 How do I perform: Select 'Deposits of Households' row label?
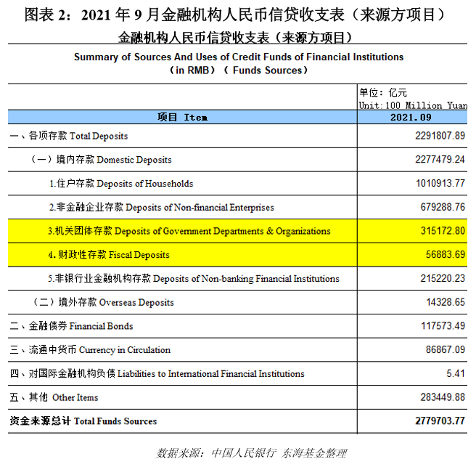[121, 183]
